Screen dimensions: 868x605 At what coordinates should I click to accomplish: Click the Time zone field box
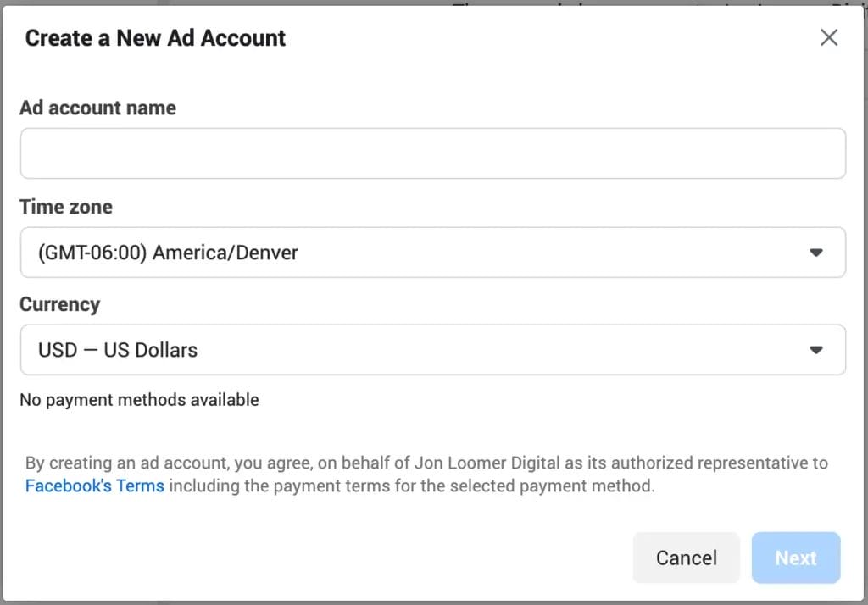432,252
